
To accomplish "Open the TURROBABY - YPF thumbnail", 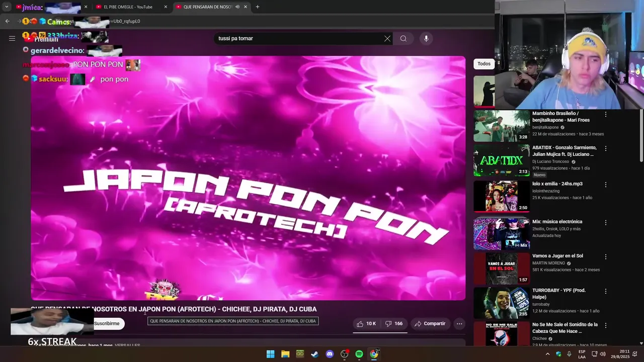I will 502,303.
